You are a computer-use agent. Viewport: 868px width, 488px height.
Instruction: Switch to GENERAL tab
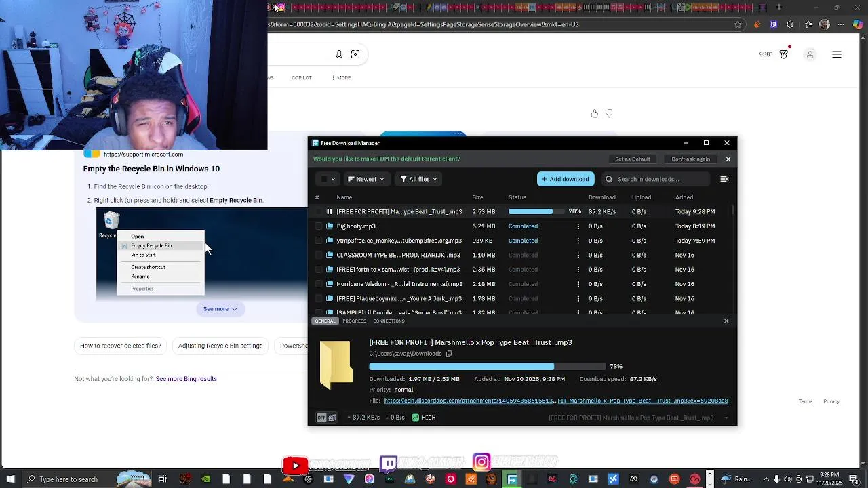point(325,321)
